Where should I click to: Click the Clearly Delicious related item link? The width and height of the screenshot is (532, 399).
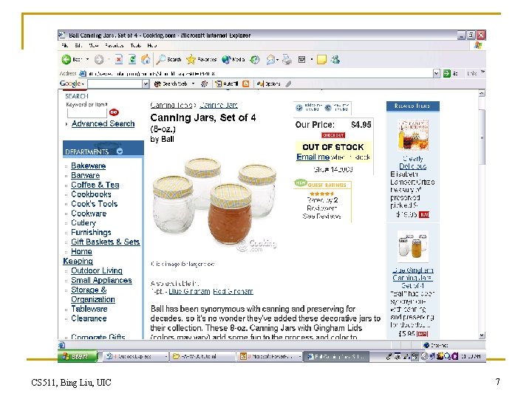tap(413, 163)
